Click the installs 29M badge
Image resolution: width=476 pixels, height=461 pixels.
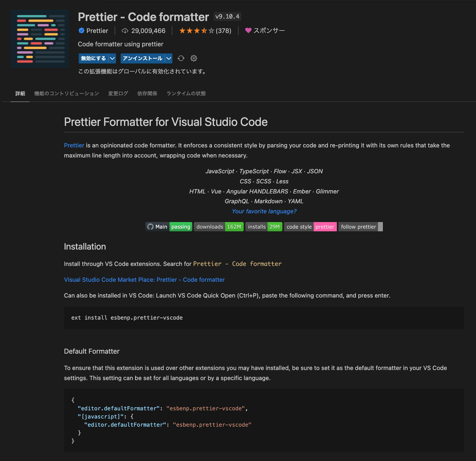point(264,227)
